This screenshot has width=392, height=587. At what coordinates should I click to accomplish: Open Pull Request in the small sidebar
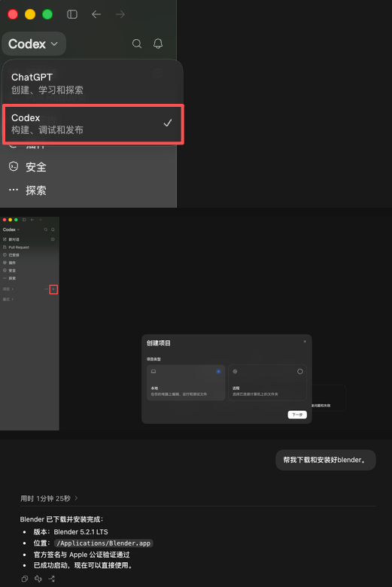pos(16,247)
